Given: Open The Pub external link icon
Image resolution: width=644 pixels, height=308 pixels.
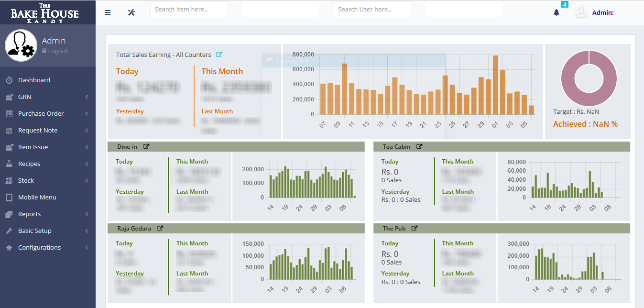Looking at the screenshot, I should click(415, 229).
